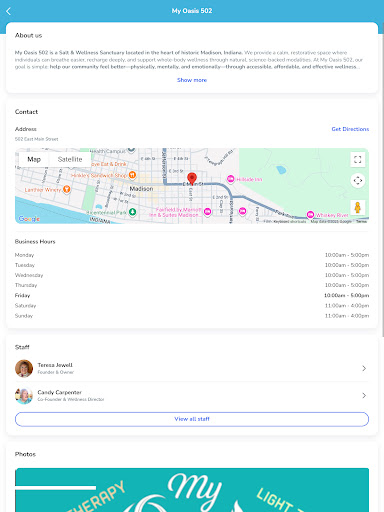Expand Teresa Jewell staff details chevron

click(364, 368)
